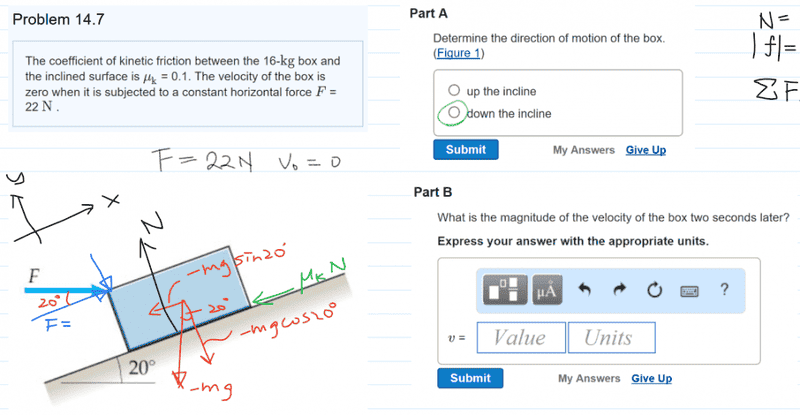Click the reset (circular arrow) icon
800x415 pixels.
click(x=655, y=290)
